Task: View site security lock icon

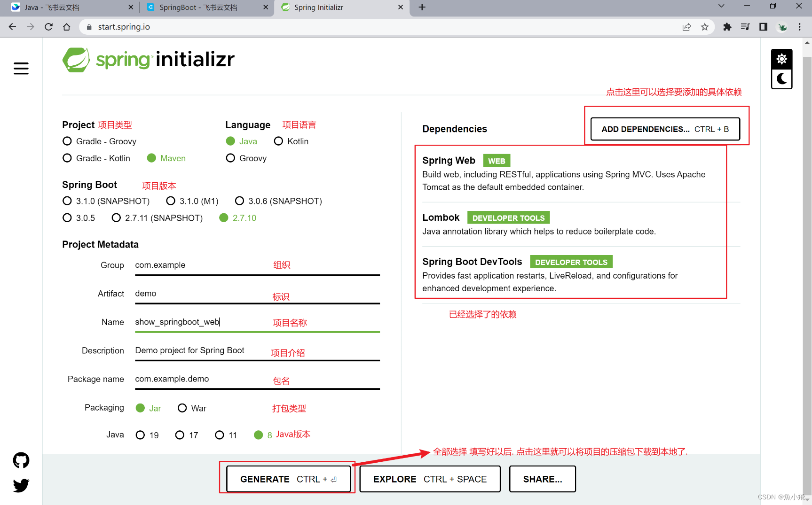Action: tap(89, 27)
